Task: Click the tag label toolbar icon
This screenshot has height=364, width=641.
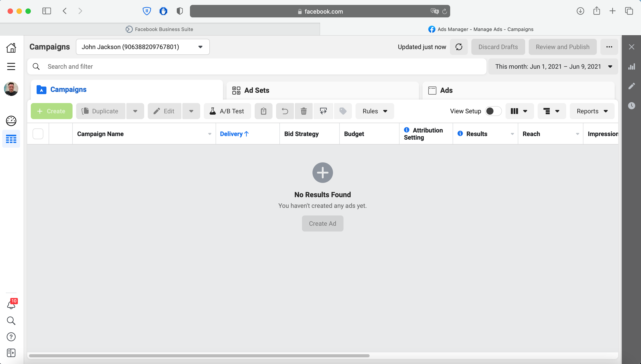Action: pos(343,111)
